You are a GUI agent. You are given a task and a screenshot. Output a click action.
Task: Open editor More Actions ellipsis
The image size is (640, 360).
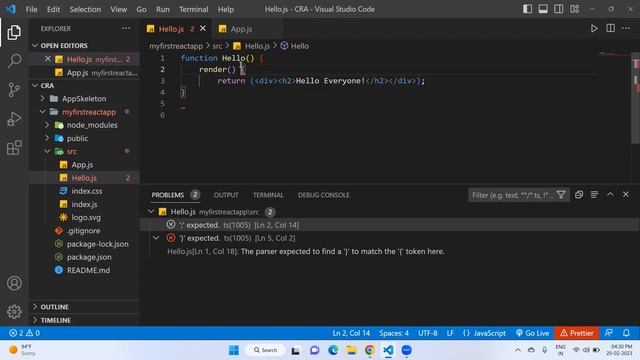tap(626, 29)
